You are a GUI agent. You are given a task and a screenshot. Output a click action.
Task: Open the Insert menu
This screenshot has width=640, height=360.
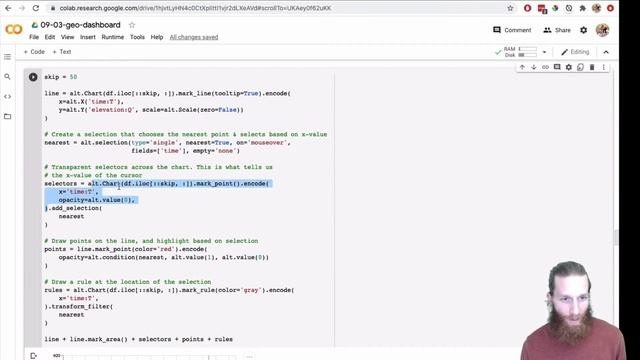pyautogui.click(x=88, y=37)
